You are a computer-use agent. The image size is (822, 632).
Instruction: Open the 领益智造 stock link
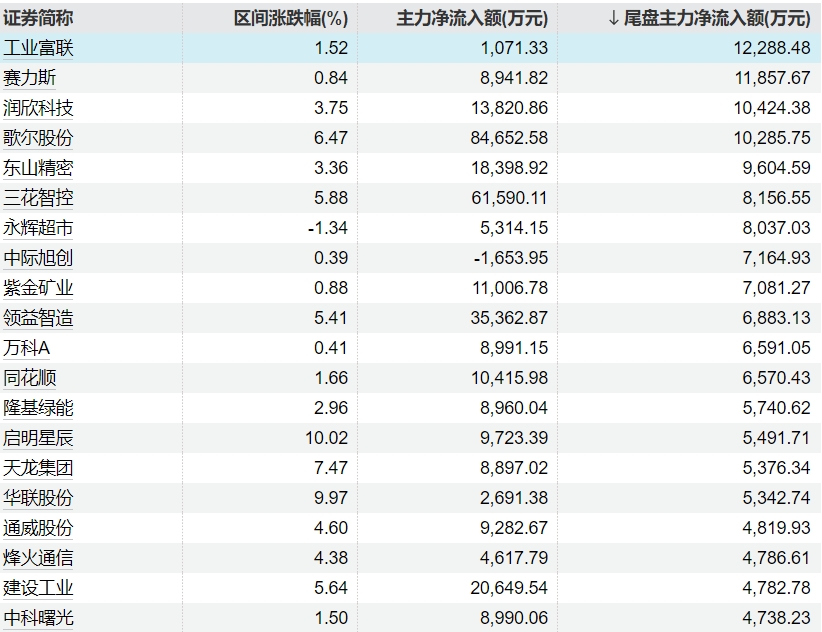point(38,318)
